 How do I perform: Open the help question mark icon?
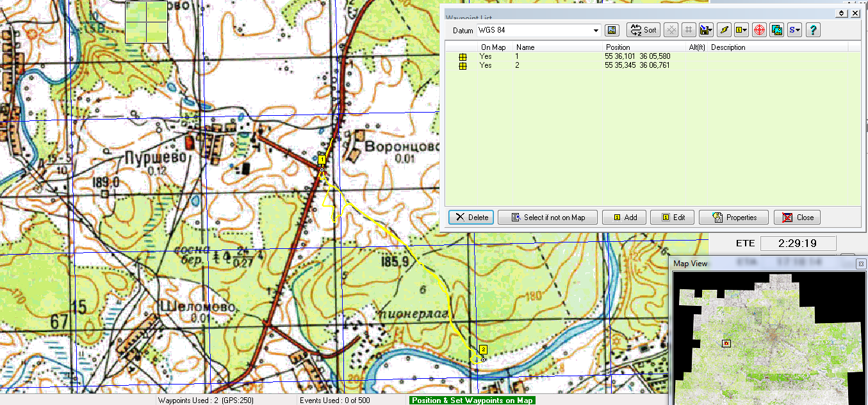click(x=813, y=30)
